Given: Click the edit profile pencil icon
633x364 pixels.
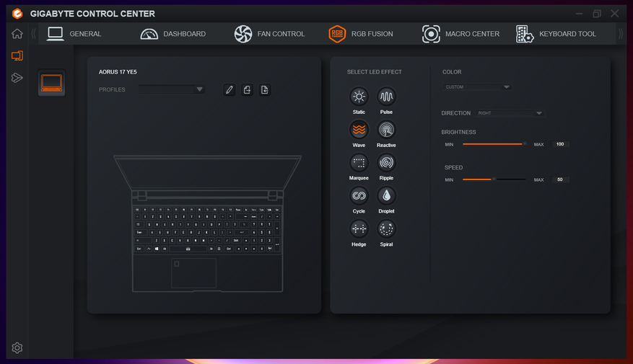Looking at the screenshot, I should click(230, 89).
